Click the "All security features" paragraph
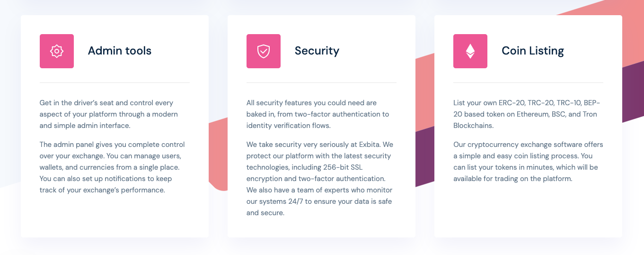 coord(318,114)
